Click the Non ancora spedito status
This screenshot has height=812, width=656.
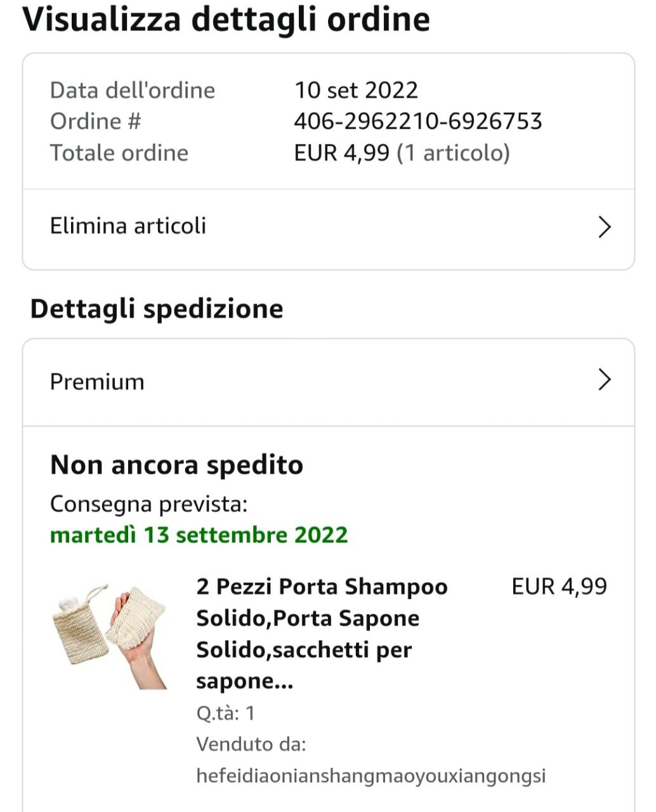click(x=176, y=465)
